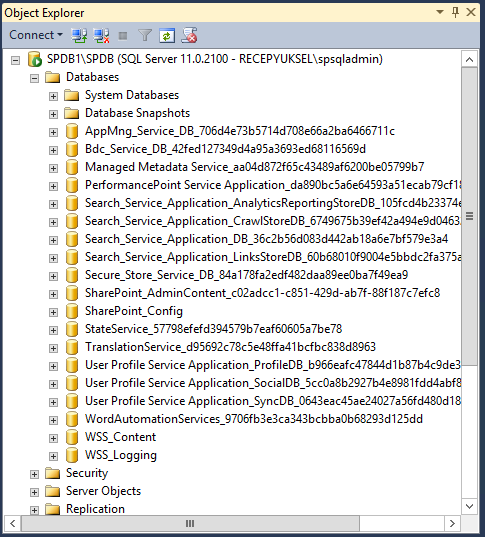Expand the WSS_Logging database node
The image size is (485, 537).
pyautogui.click(x=53, y=456)
